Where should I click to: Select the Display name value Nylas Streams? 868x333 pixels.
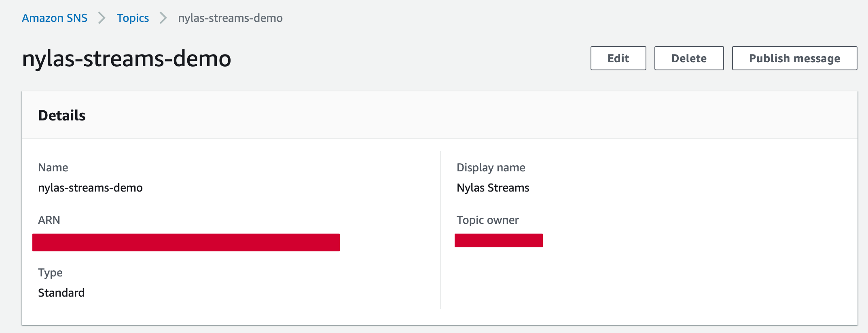pos(493,188)
